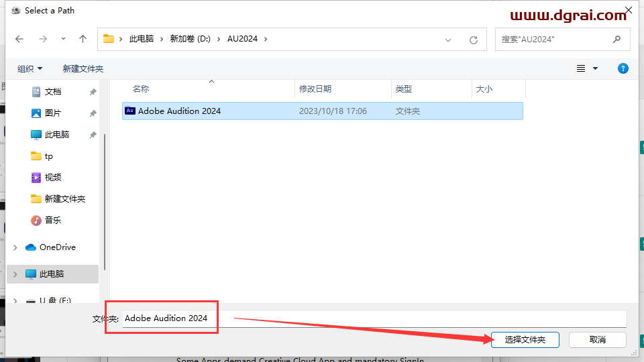644x362 pixels.
Task: Open 音乐 in the sidebar
Action: click(x=53, y=220)
